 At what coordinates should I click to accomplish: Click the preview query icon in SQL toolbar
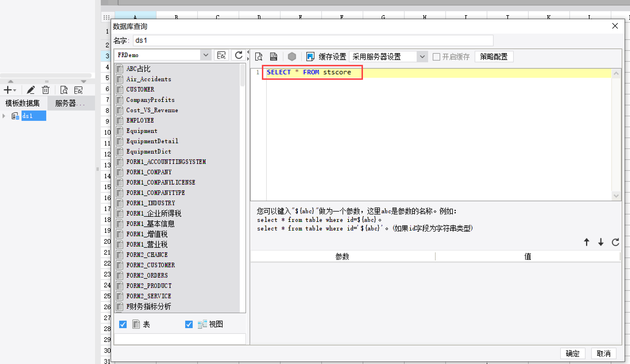[259, 57]
